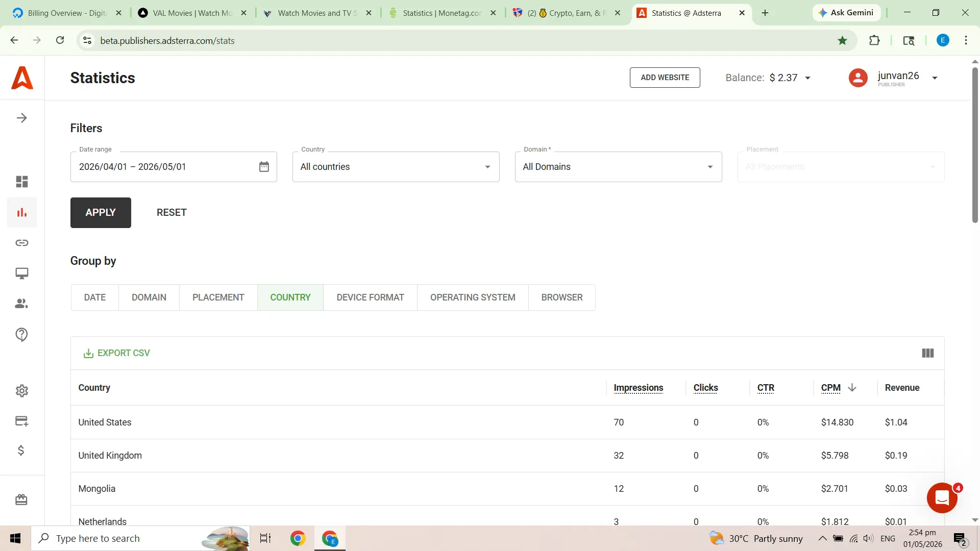Open Task View on the taskbar
Viewport: 980px width, 551px height.
coord(265,538)
